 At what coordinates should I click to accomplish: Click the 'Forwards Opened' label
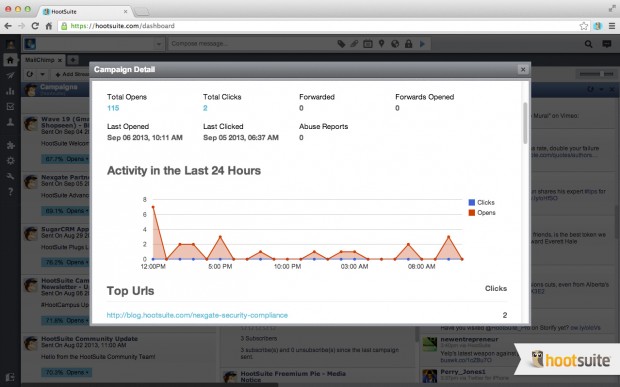pyautogui.click(x=424, y=97)
